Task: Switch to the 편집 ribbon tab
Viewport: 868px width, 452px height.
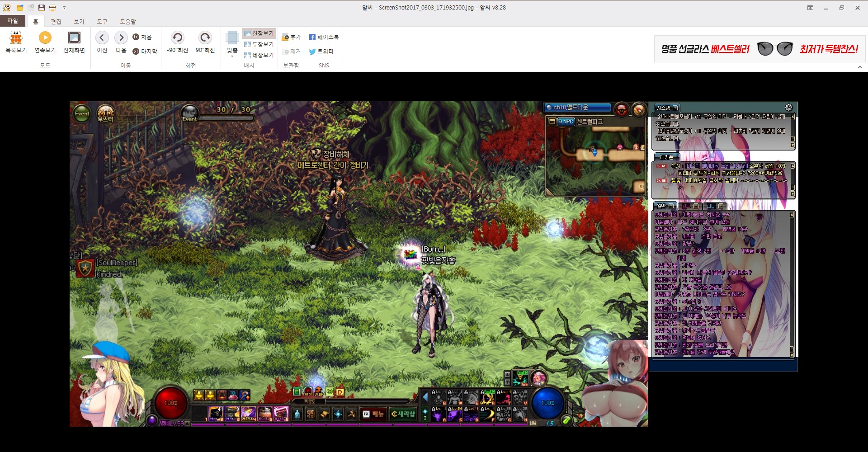Action: point(56,22)
